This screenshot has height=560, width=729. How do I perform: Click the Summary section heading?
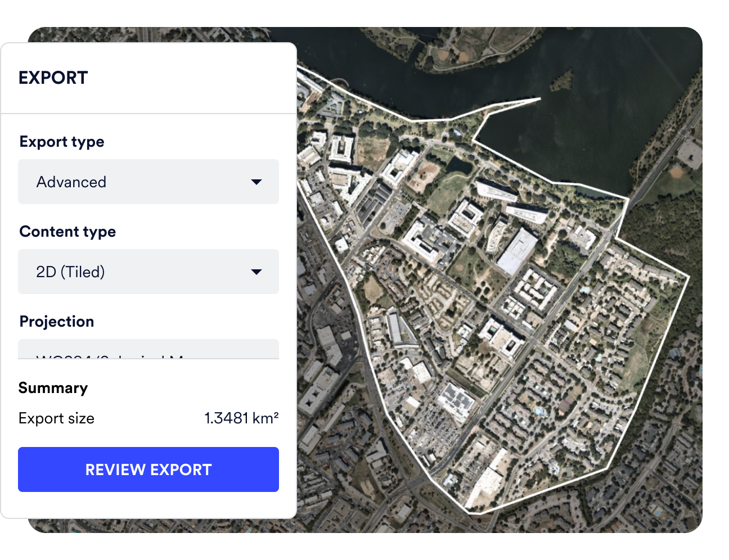coord(53,387)
